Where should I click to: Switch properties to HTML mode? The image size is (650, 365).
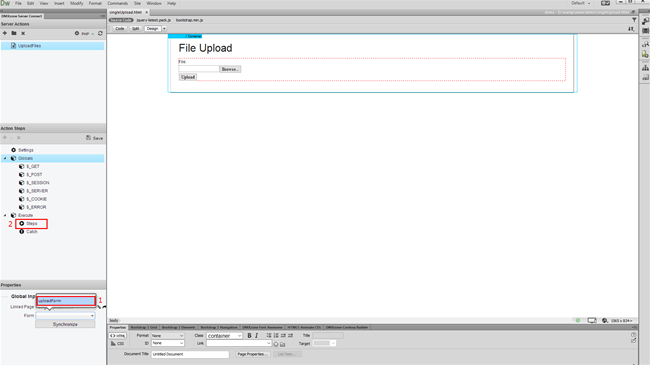(118, 336)
